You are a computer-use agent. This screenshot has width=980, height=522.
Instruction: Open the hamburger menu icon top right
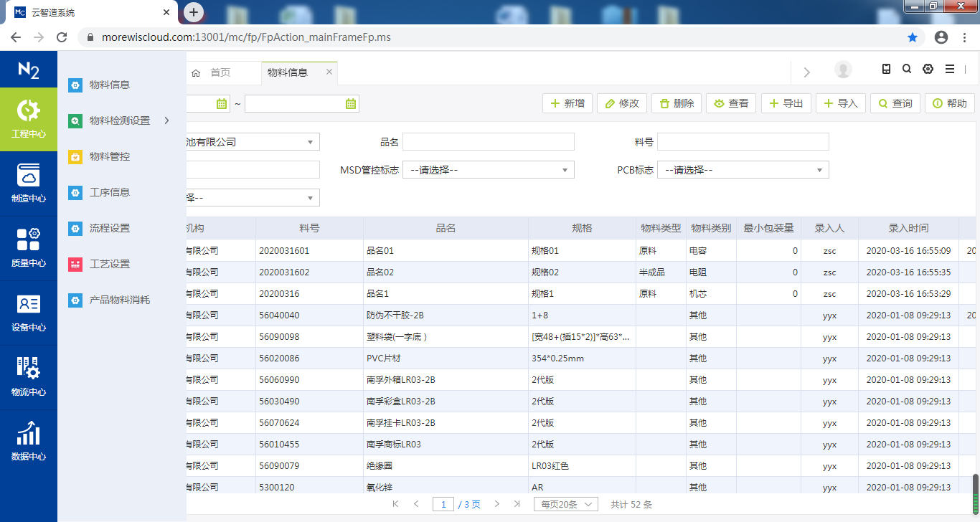pos(950,69)
